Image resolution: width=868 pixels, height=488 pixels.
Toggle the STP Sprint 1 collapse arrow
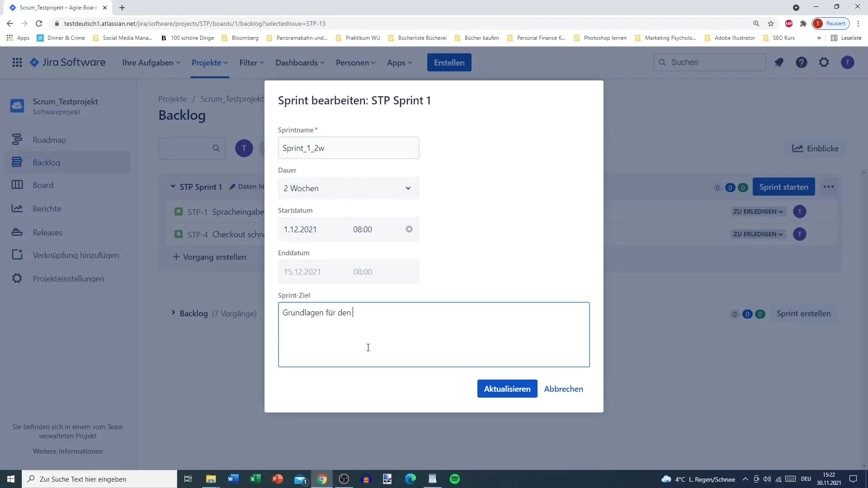(x=173, y=187)
